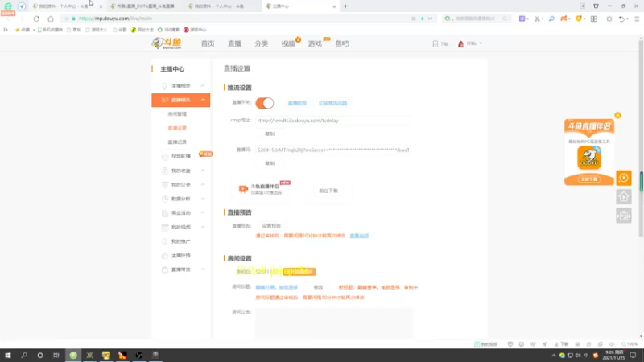This screenshot has width=644, height=362.
Task: Open the taskbar search icon
Action: coord(24,355)
